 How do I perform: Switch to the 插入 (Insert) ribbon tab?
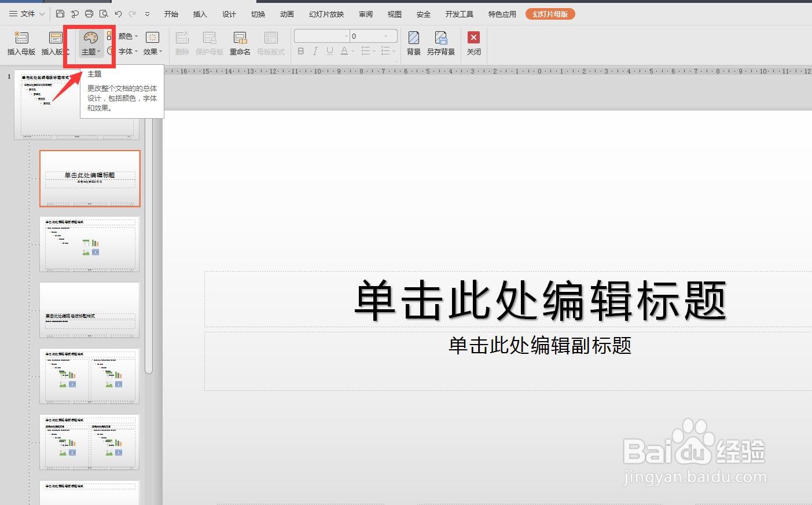[x=199, y=14]
